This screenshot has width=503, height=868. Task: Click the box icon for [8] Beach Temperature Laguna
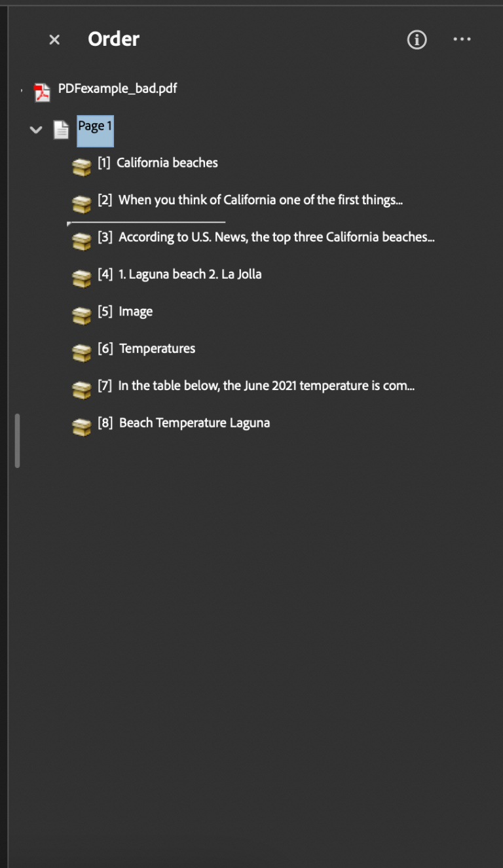coord(81,426)
